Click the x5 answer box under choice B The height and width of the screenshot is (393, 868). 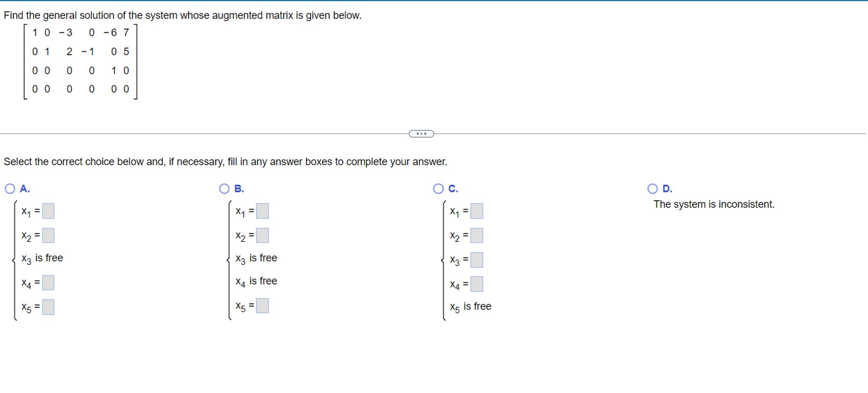click(263, 306)
